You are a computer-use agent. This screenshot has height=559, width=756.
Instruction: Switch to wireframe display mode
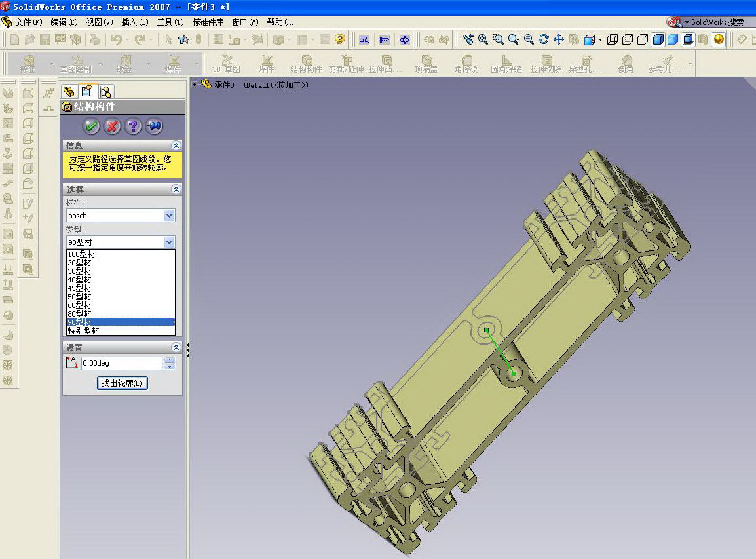pos(613,39)
